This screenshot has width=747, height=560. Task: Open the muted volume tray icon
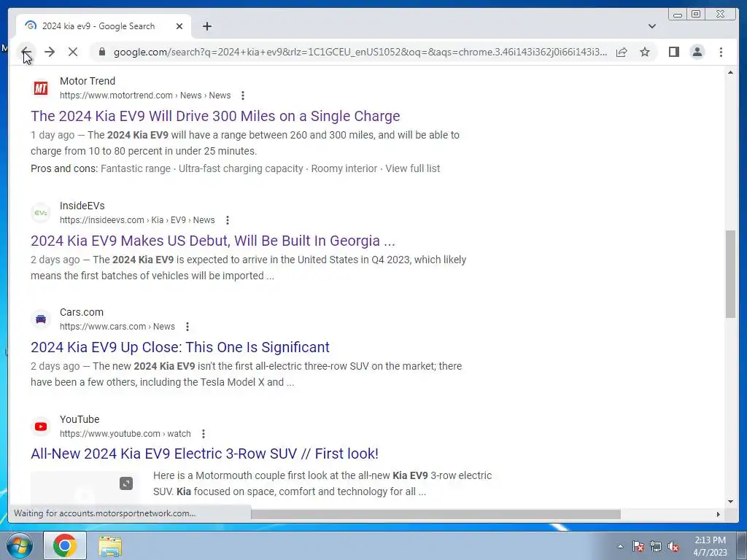click(x=673, y=546)
